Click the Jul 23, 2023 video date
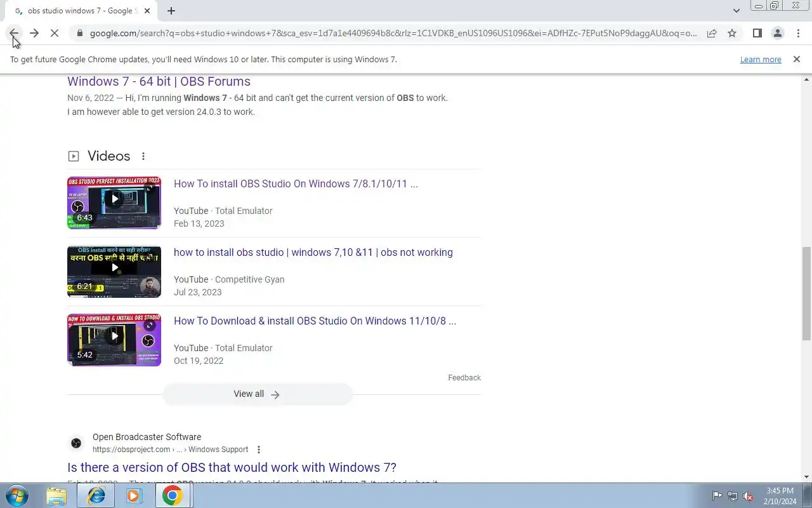The width and height of the screenshot is (812, 508). coord(198,292)
